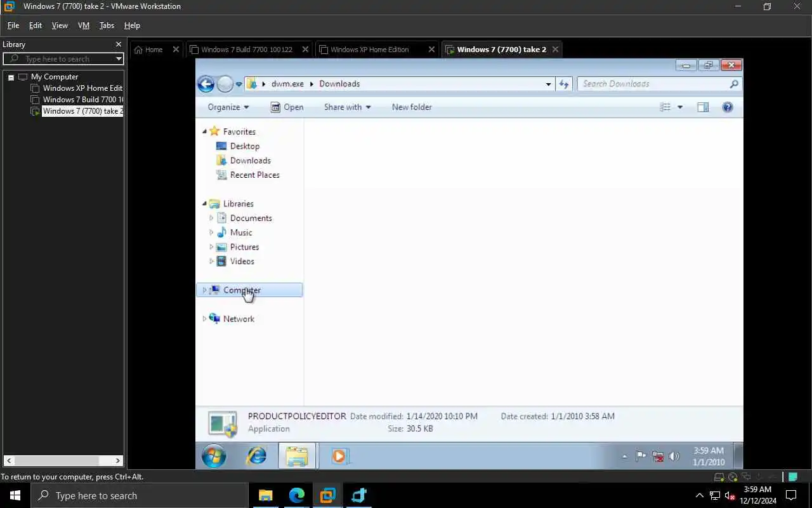Click the guest Action Center flag icon
This screenshot has width=812, height=508.
coord(641,456)
